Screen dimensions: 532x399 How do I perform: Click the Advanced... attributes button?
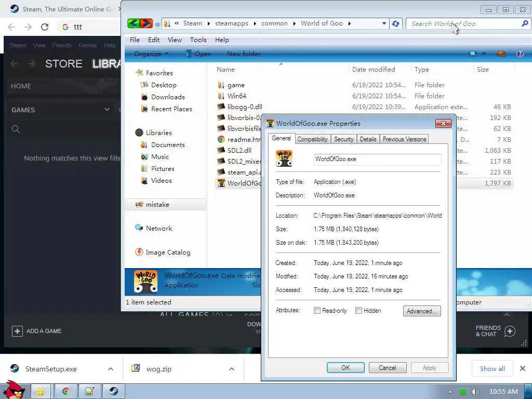[x=422, y=311]
